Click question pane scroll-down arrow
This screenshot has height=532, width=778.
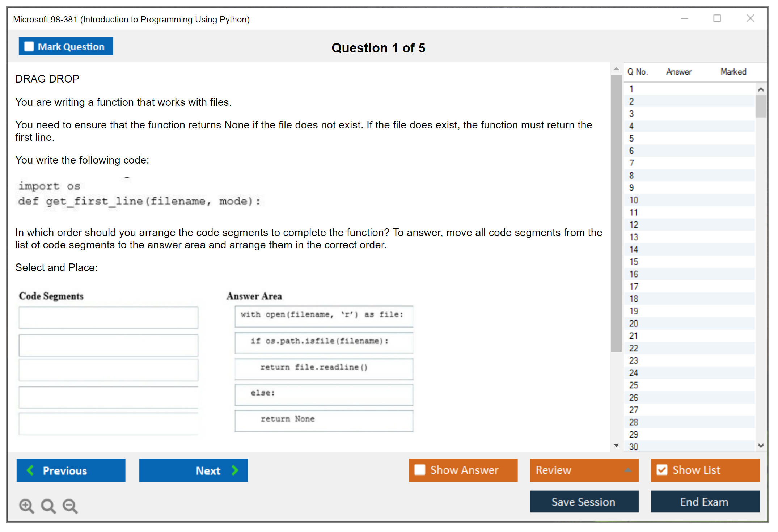point(616,445)
